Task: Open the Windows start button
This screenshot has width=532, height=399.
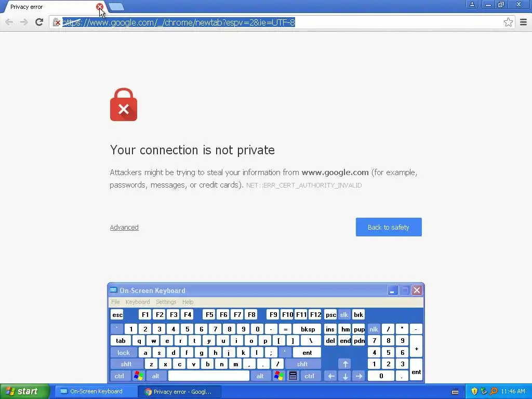Action: (24, 391)
